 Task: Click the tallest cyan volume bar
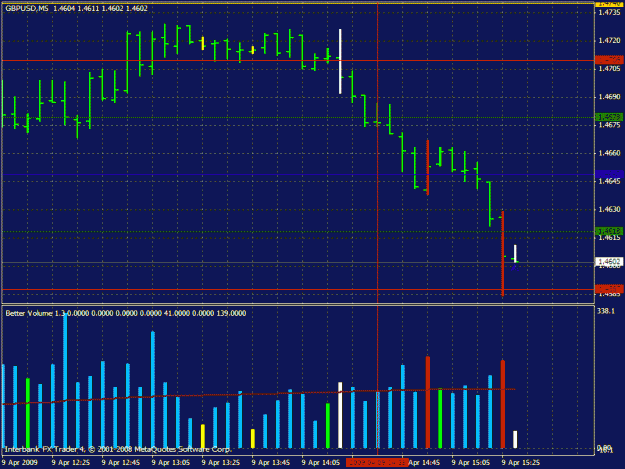point(65,381)
